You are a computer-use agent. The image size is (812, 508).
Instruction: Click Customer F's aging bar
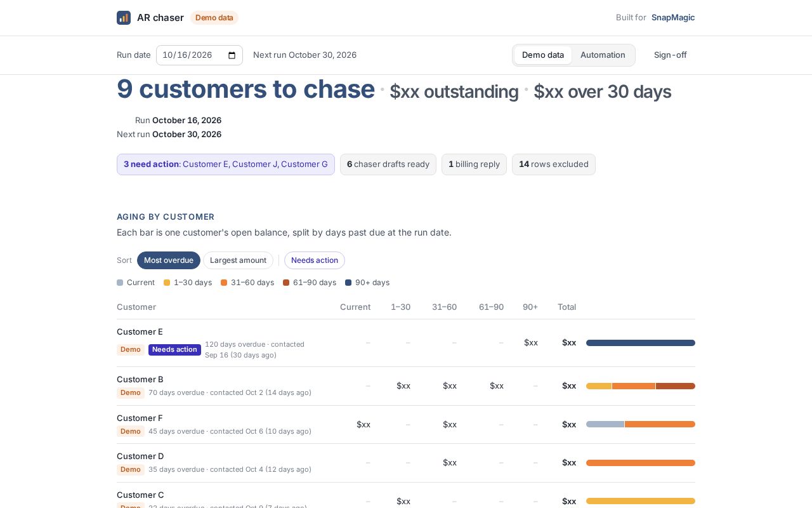[641, 424]
